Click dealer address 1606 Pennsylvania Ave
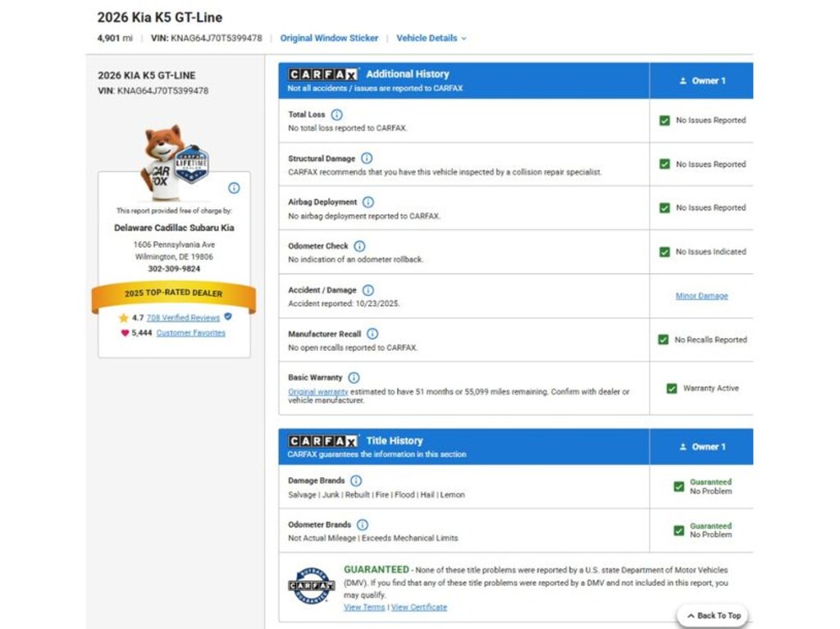 click(x=174, y=245)
